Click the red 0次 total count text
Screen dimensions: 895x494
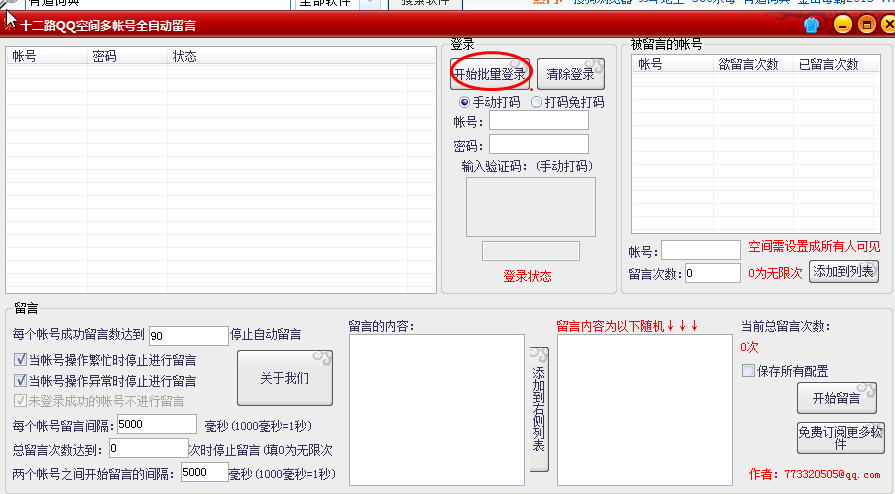[x=749, y=347]
